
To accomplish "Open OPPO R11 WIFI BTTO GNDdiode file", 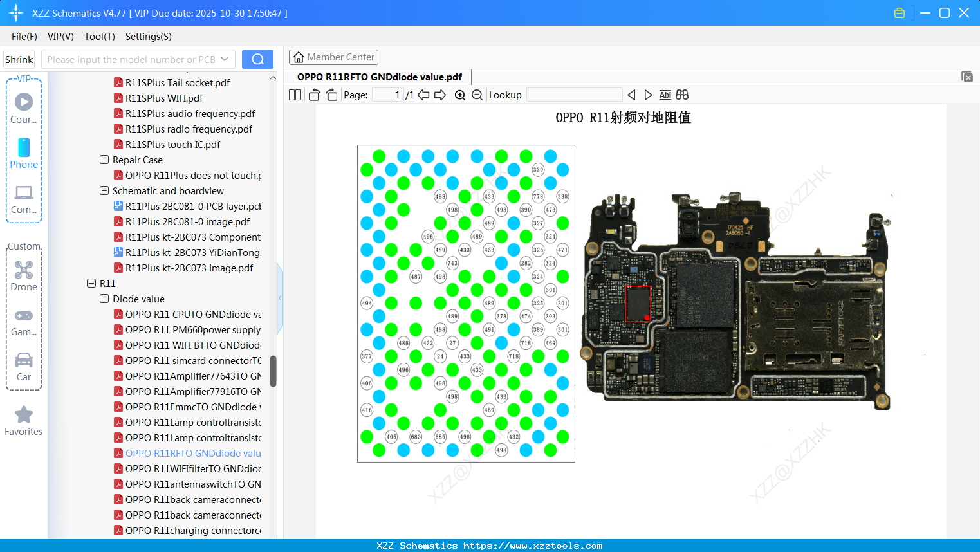I will (x=187, y=345).
